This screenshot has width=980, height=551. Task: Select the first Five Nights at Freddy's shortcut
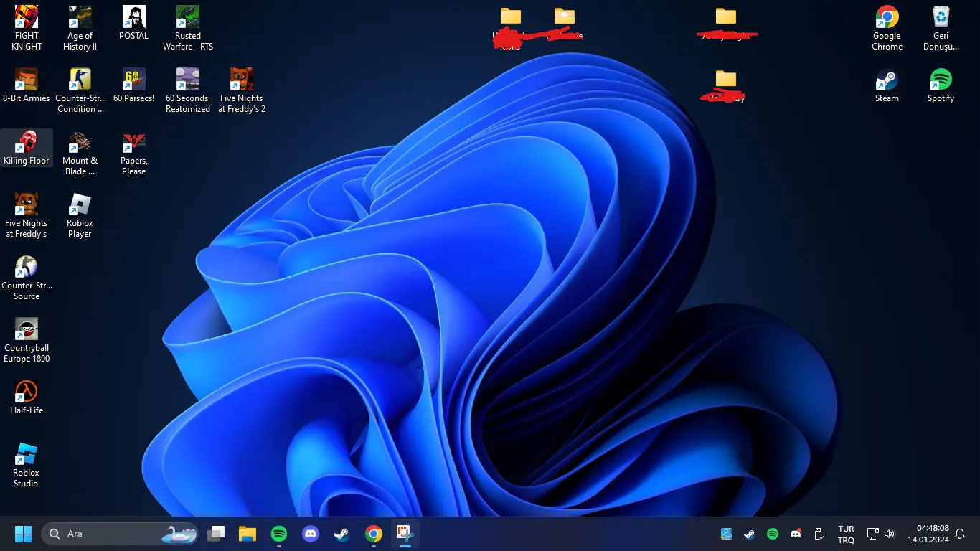point(27,216)
